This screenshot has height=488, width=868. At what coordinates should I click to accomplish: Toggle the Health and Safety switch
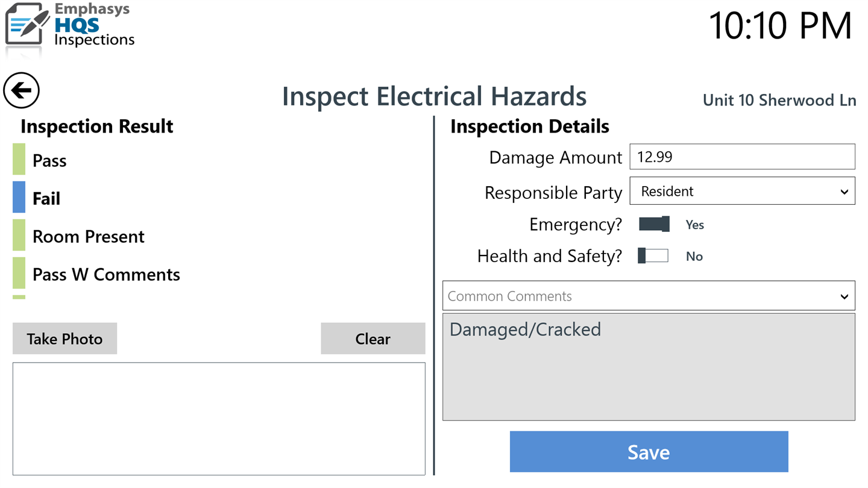[653, 256]
